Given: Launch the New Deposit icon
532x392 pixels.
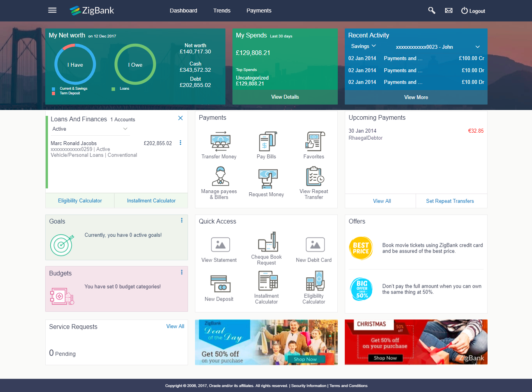Looking at the screenshot, I should pos(220,284).
